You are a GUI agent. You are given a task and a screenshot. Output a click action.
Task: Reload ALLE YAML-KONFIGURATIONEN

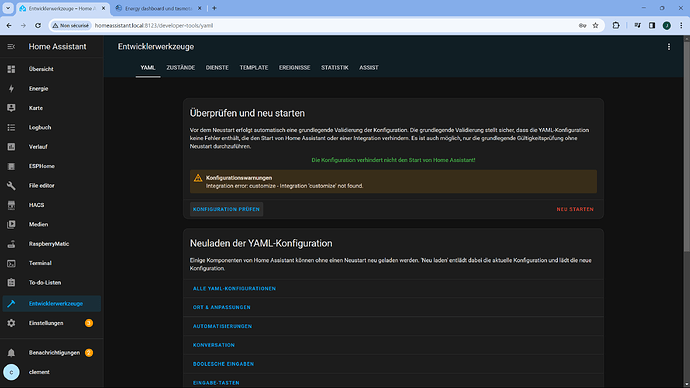[234, 289]
